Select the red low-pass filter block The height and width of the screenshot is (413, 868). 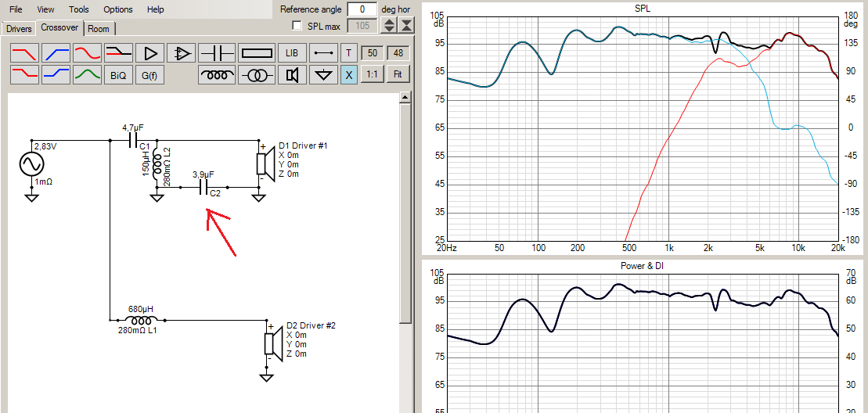25,53
